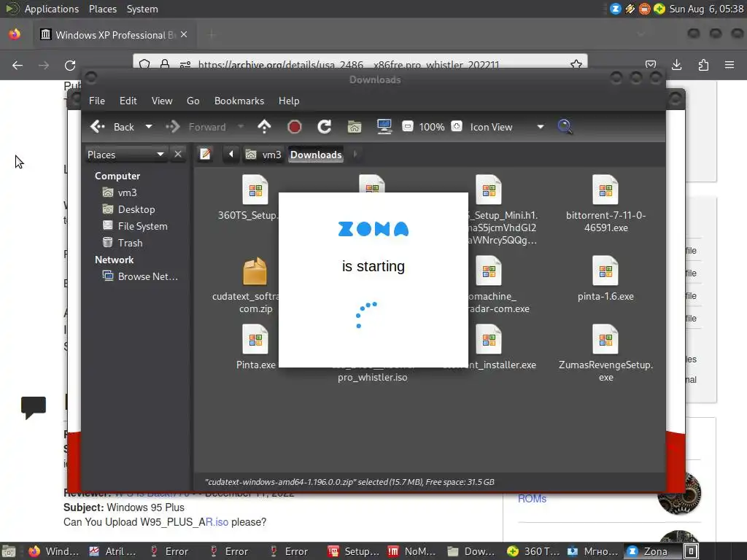Open the Icon View mode dropdown
Screen dimensions: 747x560
(x=507, y=127)
